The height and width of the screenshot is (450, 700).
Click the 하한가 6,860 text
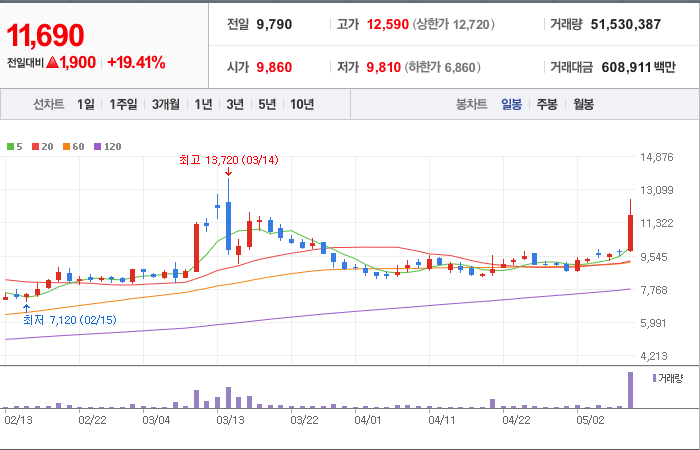click(x=443, y=67)
